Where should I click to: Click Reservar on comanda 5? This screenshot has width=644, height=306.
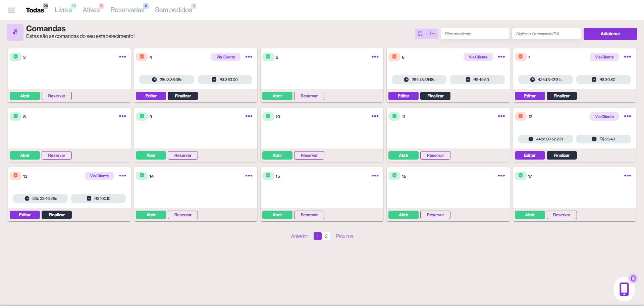click(x=309, y=96)
